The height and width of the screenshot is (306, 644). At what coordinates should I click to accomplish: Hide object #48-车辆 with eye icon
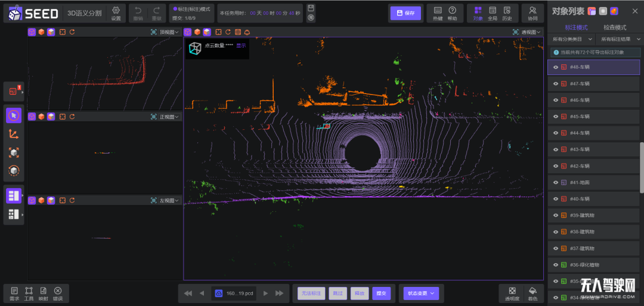pyautogui.click(x=556, y=67)
